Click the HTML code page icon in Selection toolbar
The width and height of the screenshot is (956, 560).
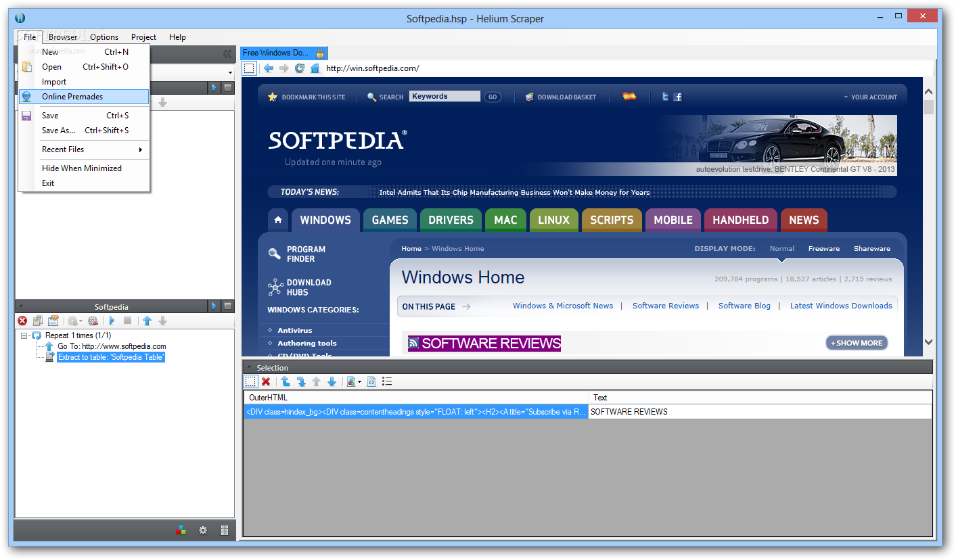coord(371,381)
